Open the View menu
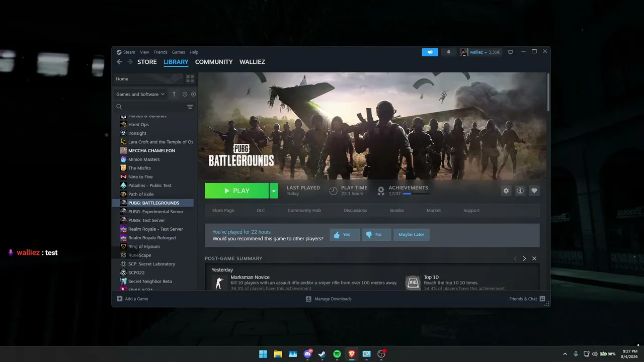The height and width of the screenshot is (362, 644). point(144,52)
